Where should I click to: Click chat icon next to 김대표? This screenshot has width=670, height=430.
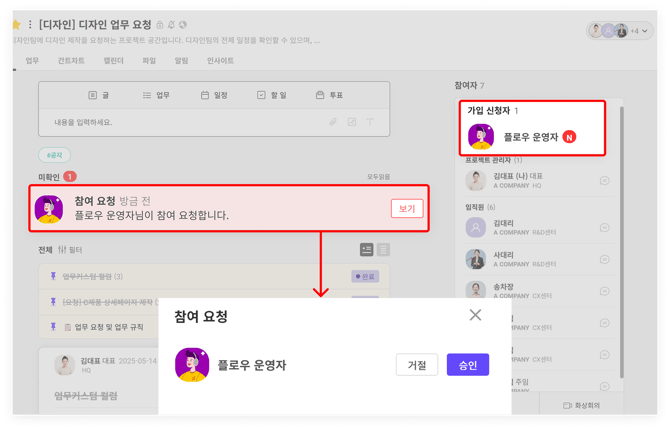pos(604,181)
